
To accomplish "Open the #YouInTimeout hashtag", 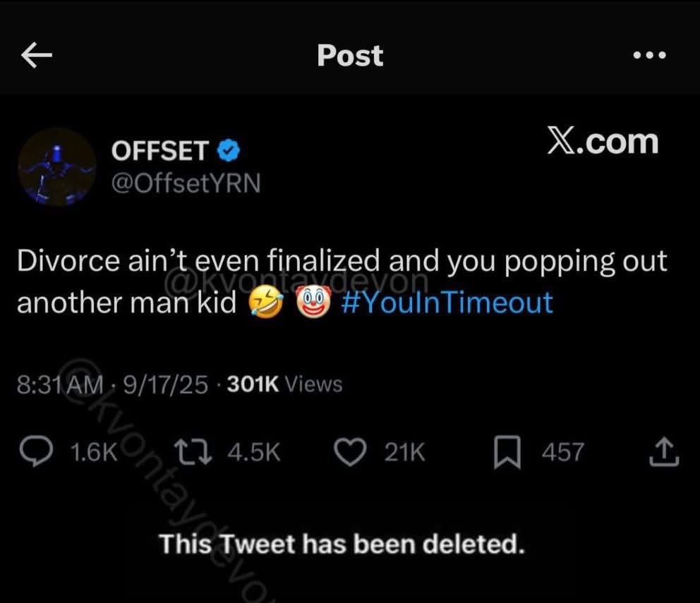I will pos(446,303).
